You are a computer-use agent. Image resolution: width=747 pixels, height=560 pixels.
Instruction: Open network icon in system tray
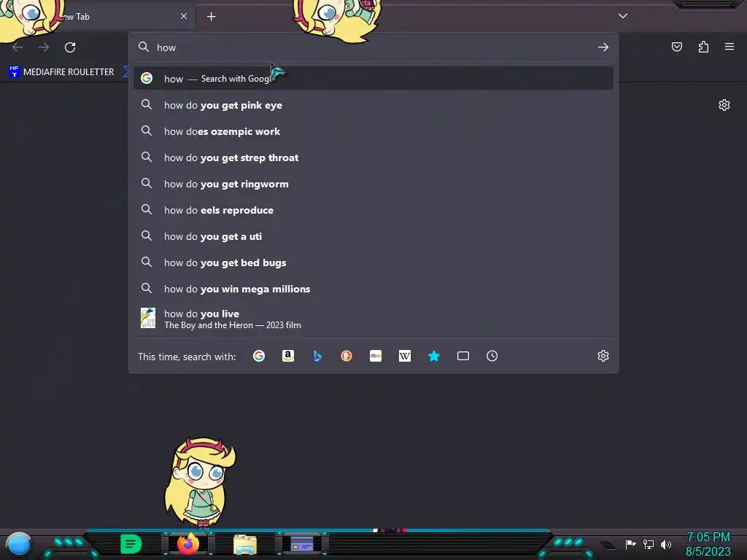pos(649,544)
